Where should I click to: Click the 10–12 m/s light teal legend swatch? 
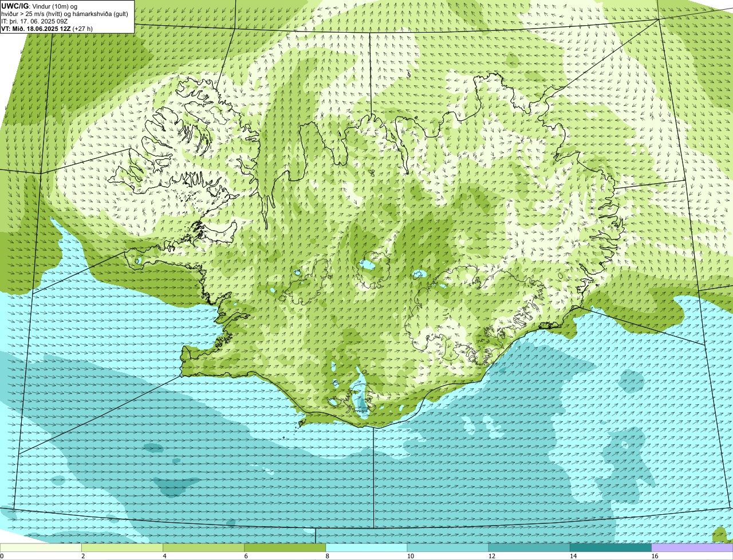click(x=448, y=548)
